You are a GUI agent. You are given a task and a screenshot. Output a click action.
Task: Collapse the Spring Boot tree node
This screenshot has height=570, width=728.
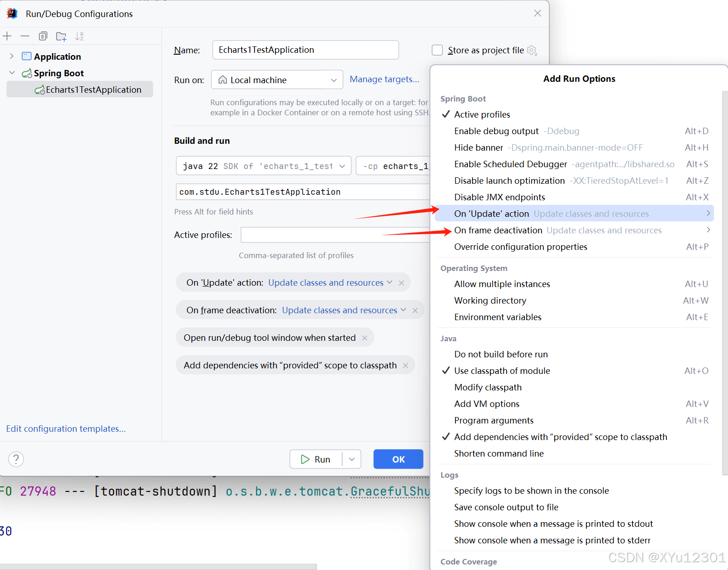(x=12, y=73)
